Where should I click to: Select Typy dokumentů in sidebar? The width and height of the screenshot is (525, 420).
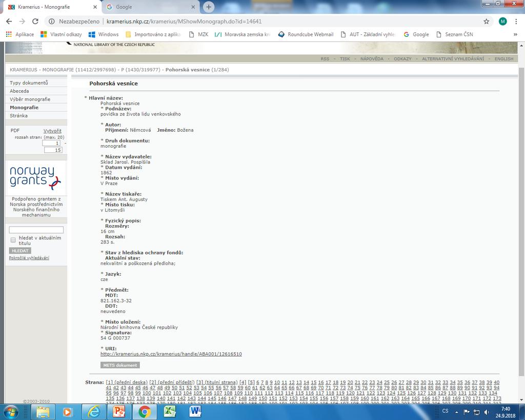pyautogui.click(x=29, y=83)
